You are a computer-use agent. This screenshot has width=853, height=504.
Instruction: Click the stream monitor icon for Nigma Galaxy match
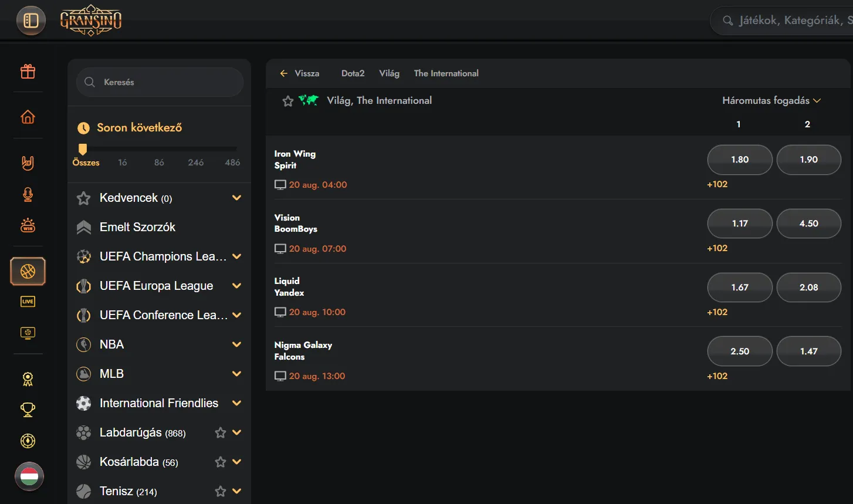(280, 376)
